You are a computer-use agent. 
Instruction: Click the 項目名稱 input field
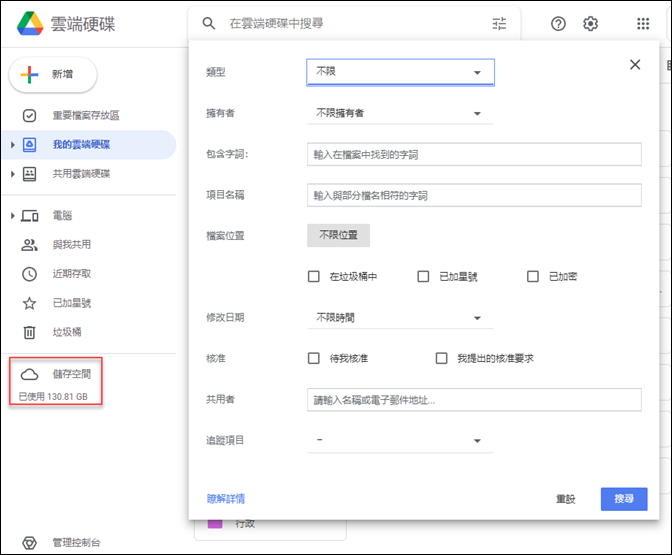[x=474, y=195]
